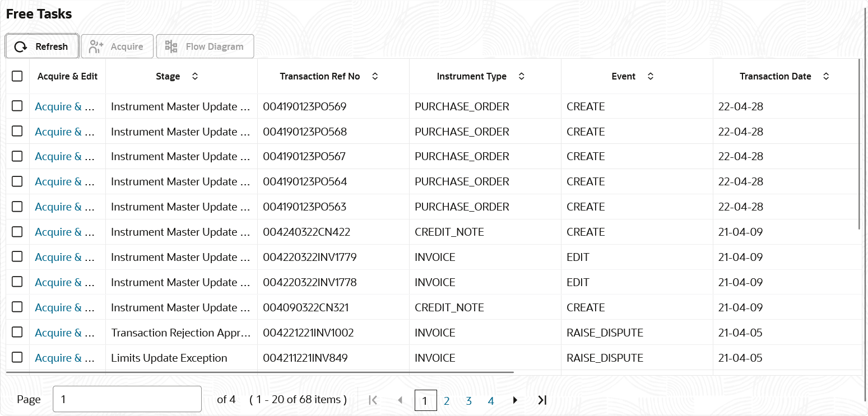Click the Page number input field

click(127, 399)
